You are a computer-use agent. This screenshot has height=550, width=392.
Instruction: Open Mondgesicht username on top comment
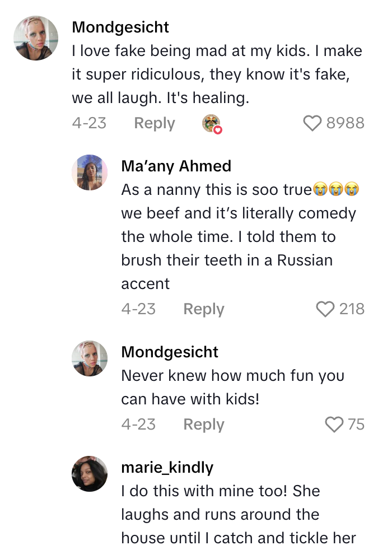120,27
